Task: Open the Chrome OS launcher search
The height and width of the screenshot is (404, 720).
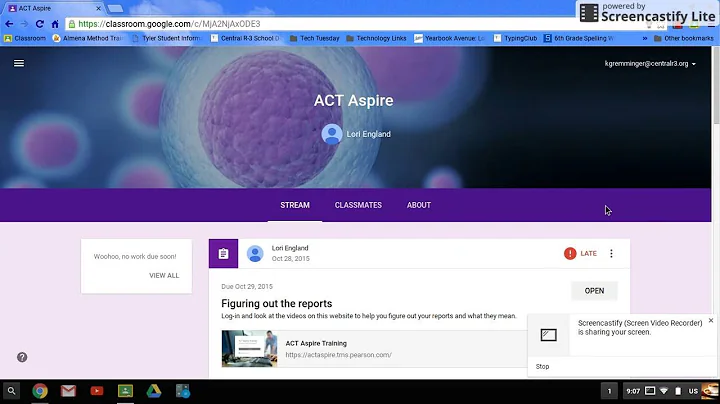Action: coord(11,391)
